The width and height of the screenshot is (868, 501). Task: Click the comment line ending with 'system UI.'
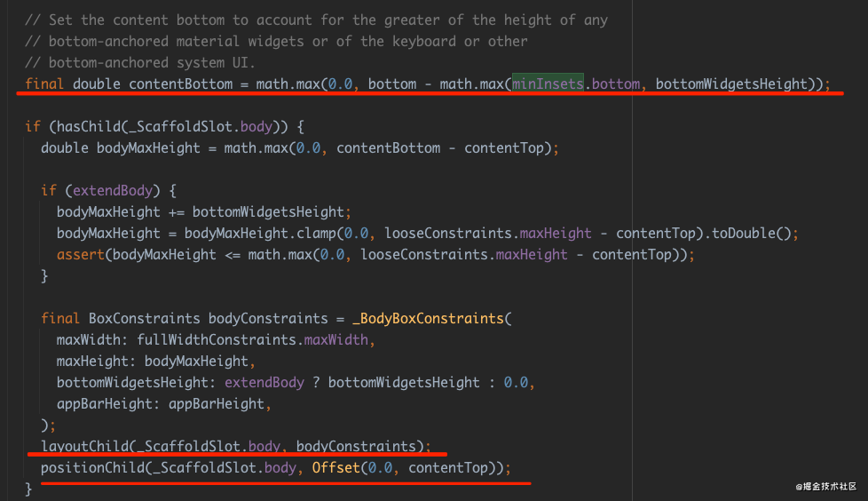[140, 62]
